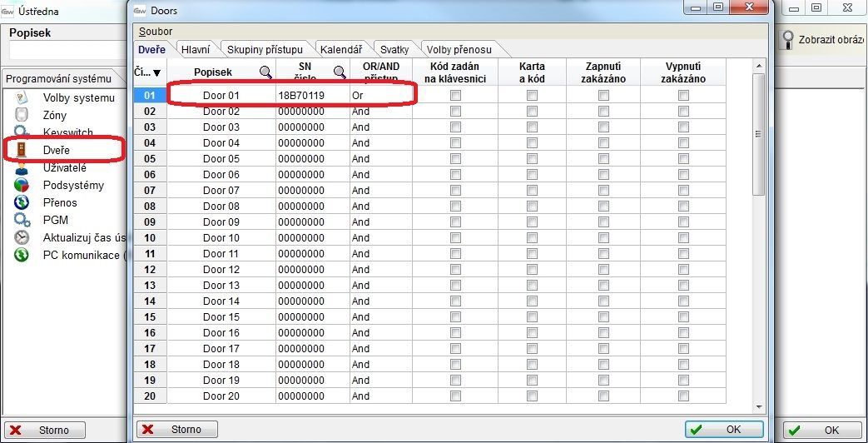This screenshot has height=443, width=868.
Task: Select the Podsystémy globe icon
Action: coord(22,185)
